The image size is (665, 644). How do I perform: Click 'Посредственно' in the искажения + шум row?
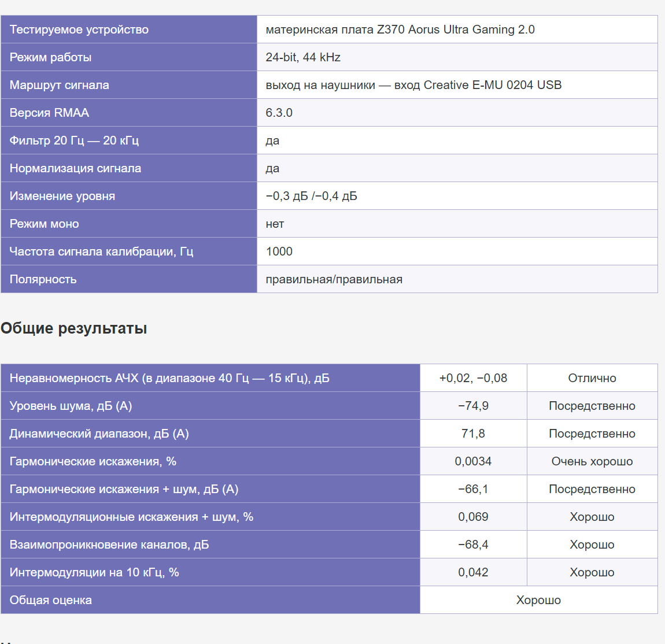pos(592,489)
